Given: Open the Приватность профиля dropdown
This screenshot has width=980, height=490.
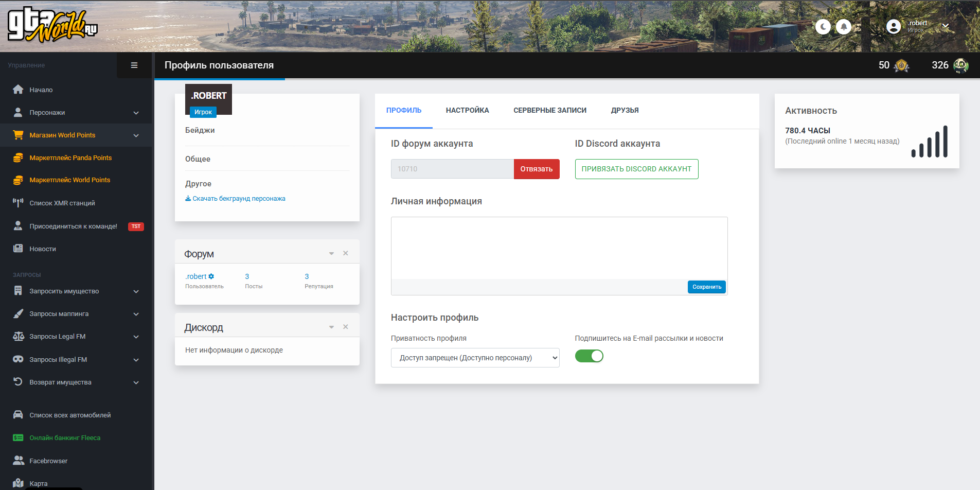Looking at the screenshot, I should [x=475, y=358].
